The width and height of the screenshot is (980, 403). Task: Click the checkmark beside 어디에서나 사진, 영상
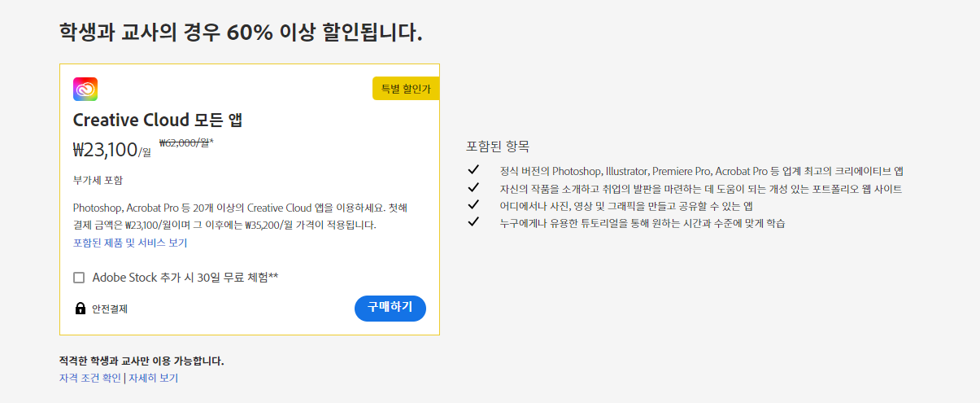(473, 204)
